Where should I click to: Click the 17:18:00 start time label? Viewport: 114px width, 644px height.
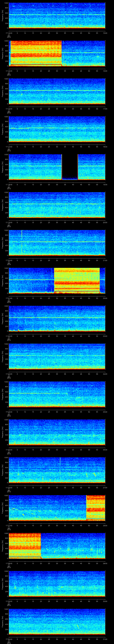click(x=9, y=184)
